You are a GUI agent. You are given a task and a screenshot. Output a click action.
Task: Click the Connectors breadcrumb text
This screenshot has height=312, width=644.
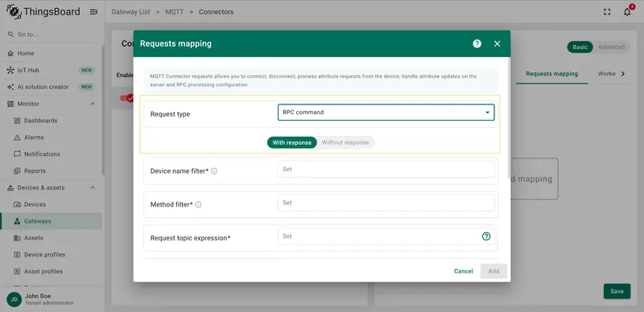[216, 12]
